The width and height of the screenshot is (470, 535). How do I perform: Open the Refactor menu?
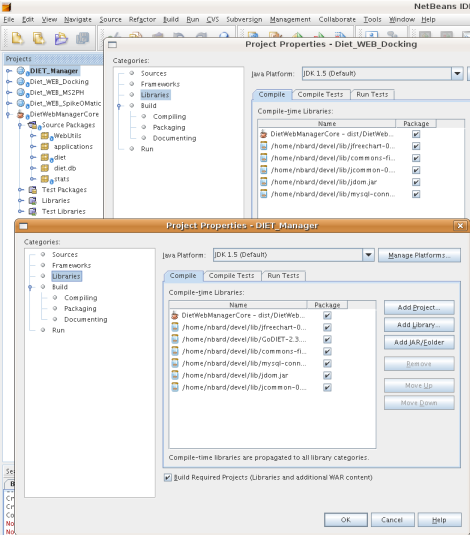142,19
